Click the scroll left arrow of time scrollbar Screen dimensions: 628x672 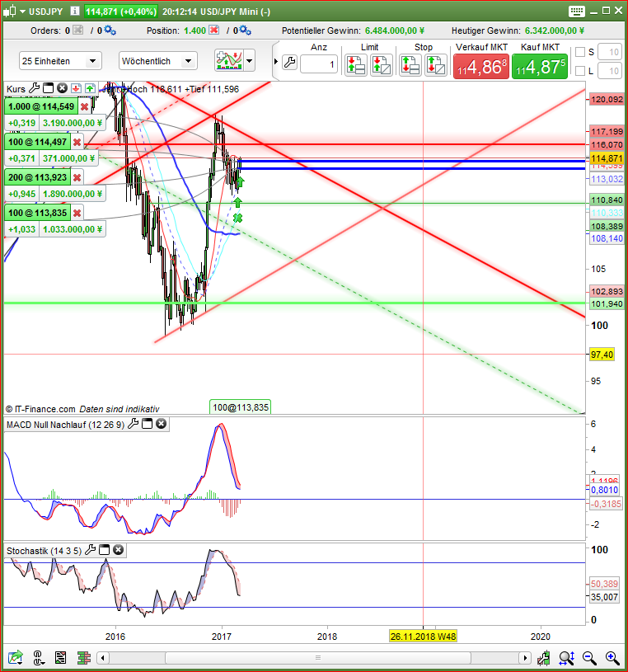[x=103, y=657]
